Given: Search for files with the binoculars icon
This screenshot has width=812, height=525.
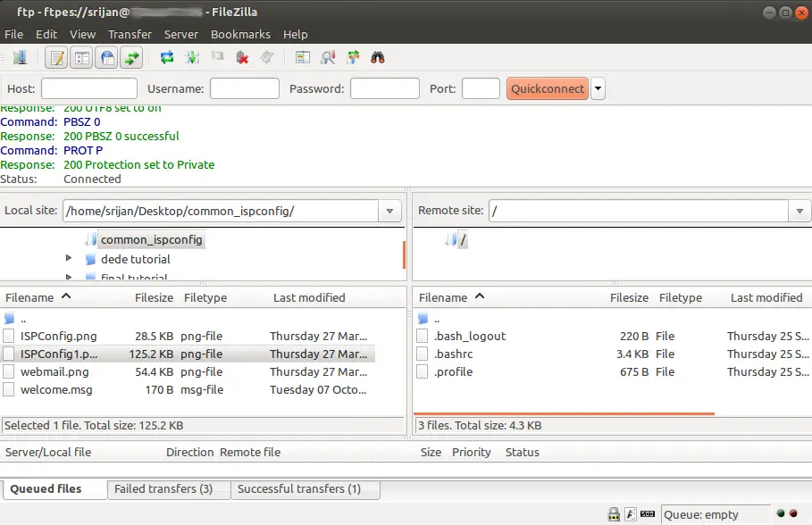Looking at the screenshot, I should point(378,57).
